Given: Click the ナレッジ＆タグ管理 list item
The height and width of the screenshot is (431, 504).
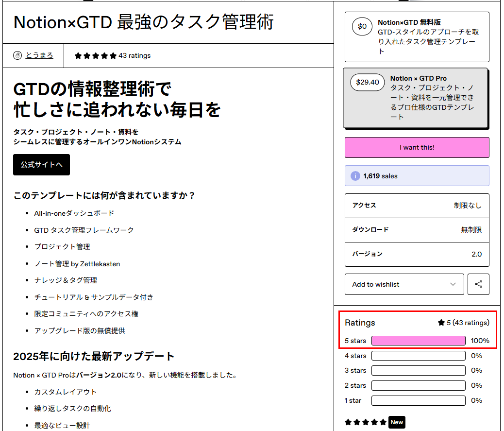Looking at the screenshot, I should pos(66,280).
